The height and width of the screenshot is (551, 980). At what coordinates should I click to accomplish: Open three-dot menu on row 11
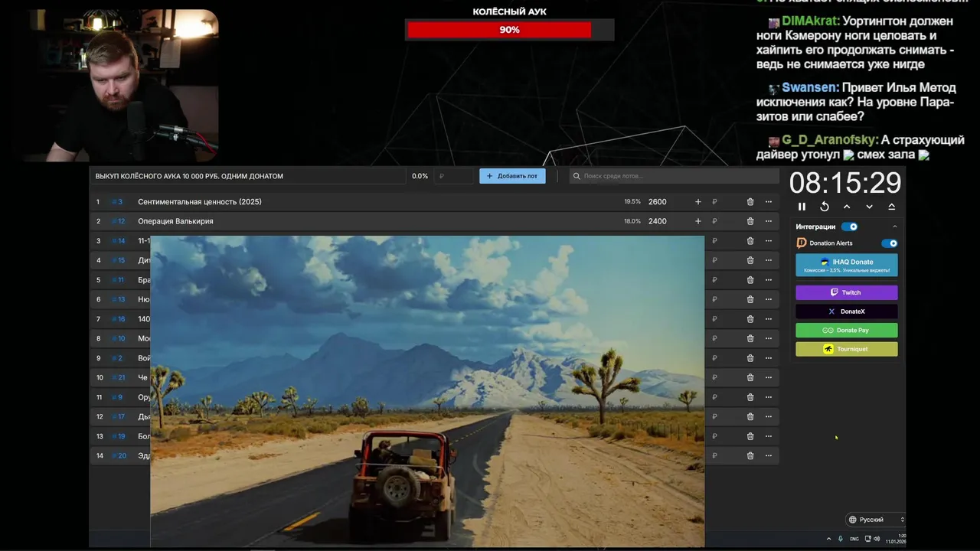(769, 397)
